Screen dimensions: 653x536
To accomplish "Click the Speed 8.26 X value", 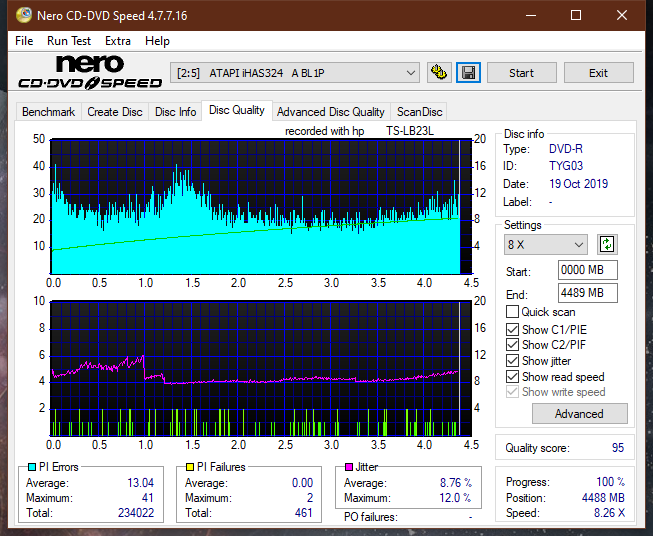I will [609, 513].
